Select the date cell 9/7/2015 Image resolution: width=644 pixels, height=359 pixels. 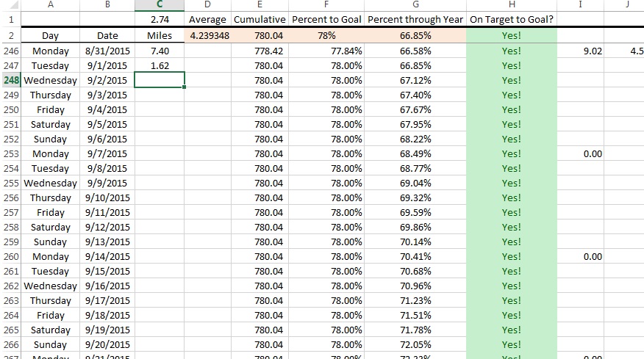[x=107, y=153]
